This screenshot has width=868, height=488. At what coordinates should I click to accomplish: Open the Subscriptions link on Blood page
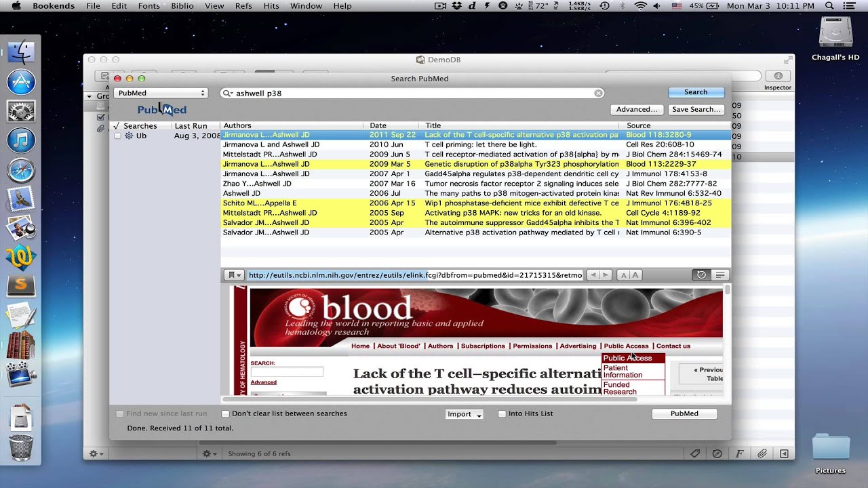click(483, 346)
